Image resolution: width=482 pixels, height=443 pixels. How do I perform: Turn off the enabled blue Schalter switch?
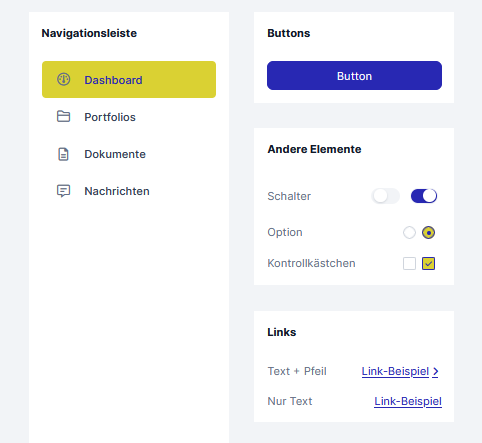tap(424, 196)
